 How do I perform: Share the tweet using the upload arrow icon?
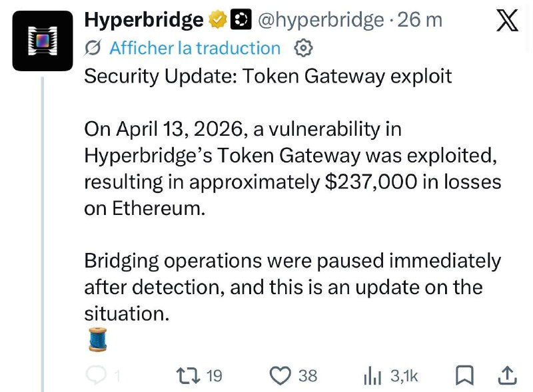(506, 376)
